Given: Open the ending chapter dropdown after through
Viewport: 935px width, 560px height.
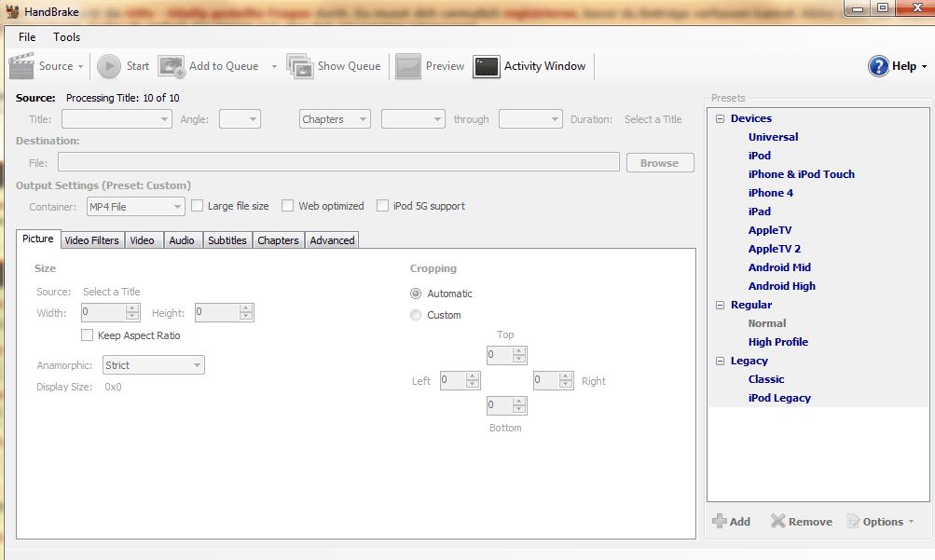Looking at the screenshot, I should coord(530,119).
